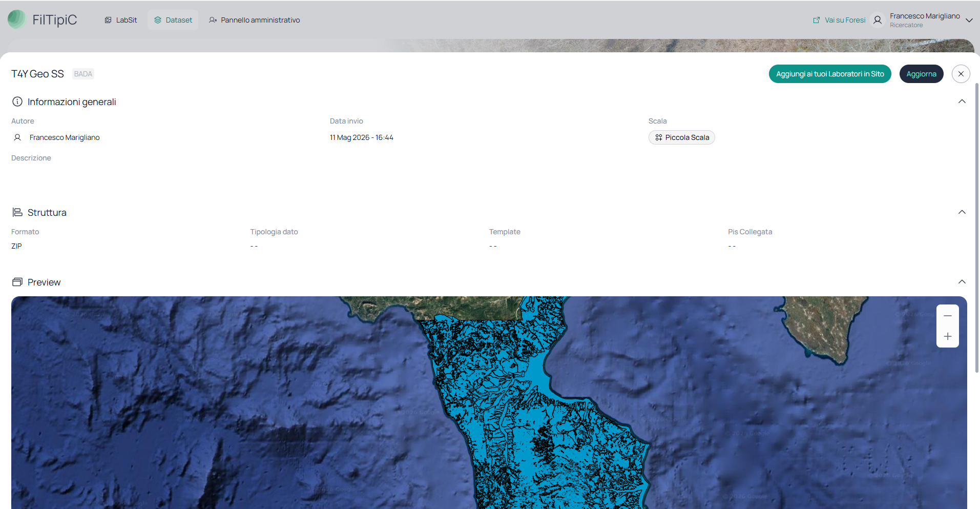This screenshot has width=980, height=509.
Task: Click the Struttura section icon
Action: coord(17,212)
